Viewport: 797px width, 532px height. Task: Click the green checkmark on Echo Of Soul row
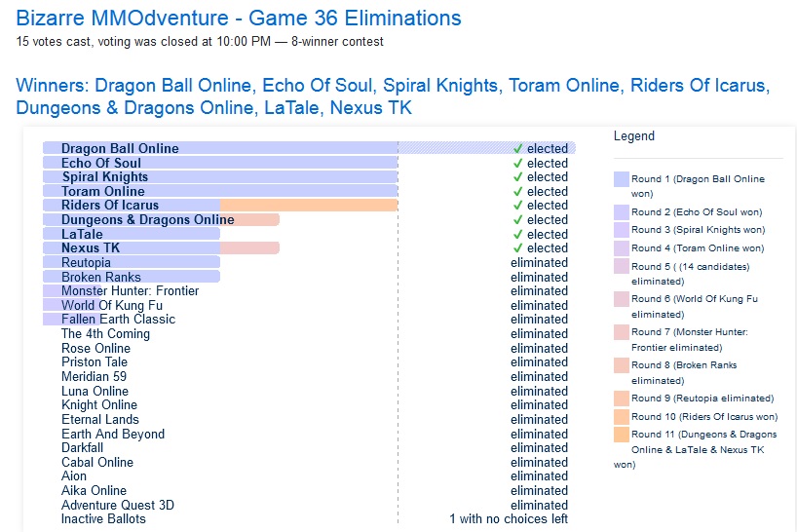pyautogui.click(x=518, y=163)
